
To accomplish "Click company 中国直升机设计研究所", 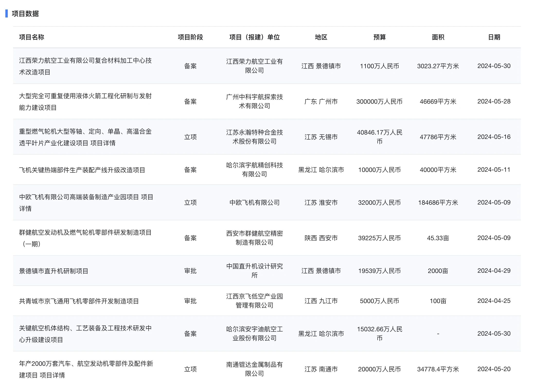I will tap(254, 271).
